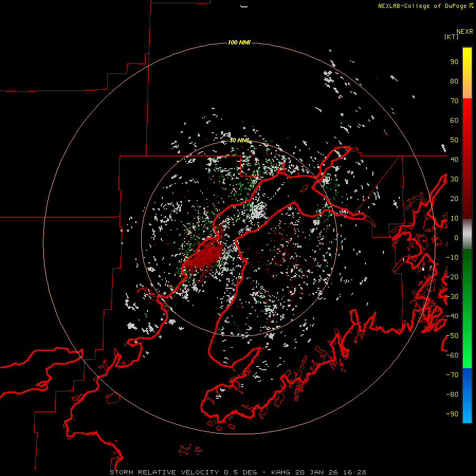Click the 0.5 DEG elevation angle text

[x=241, y=472]
